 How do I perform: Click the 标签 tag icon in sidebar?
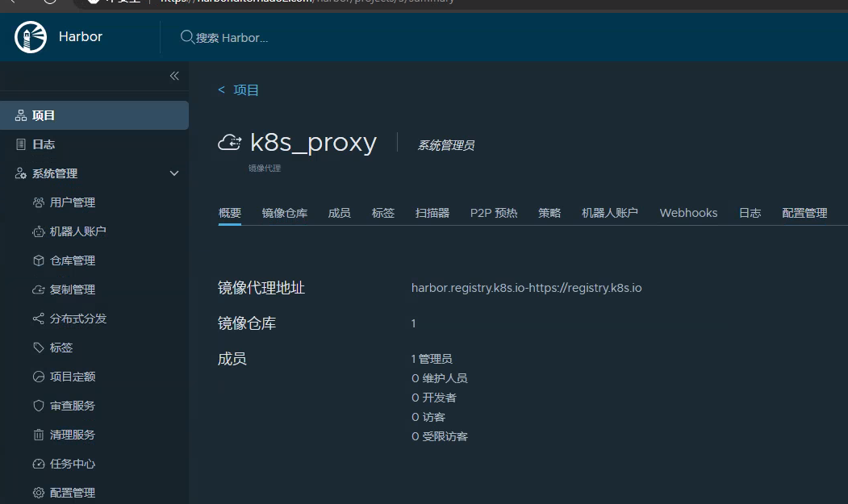[39, 348]
